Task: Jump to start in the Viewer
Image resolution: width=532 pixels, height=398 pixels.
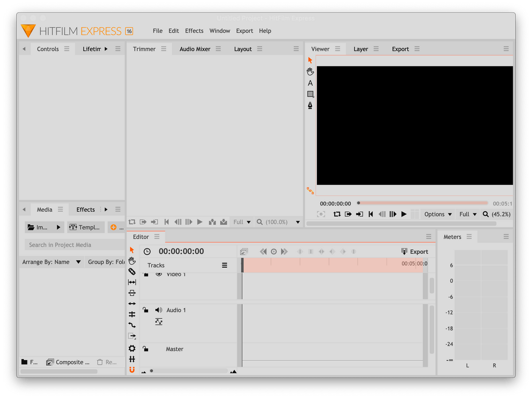Action: (371, 214)
